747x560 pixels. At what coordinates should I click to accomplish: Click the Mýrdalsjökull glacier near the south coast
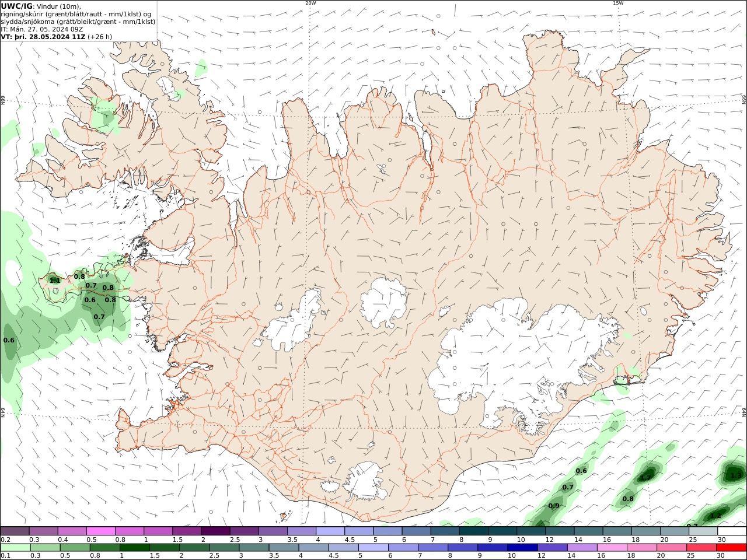(x=365, y=481)
